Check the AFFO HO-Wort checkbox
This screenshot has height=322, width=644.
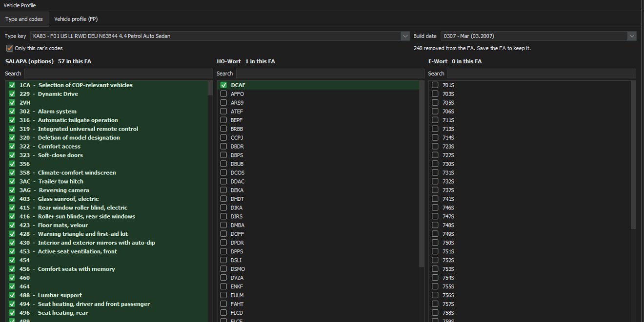[x=223, y=94]
